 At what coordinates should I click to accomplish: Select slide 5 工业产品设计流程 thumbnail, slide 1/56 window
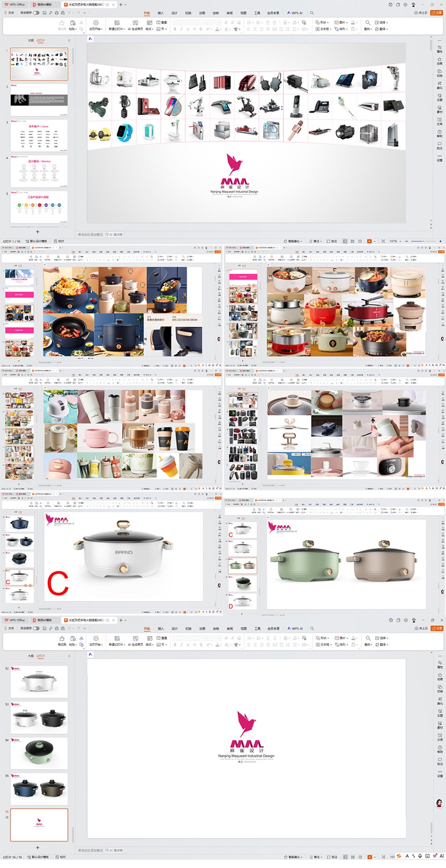pyautogui.click(x=39, y=207)
